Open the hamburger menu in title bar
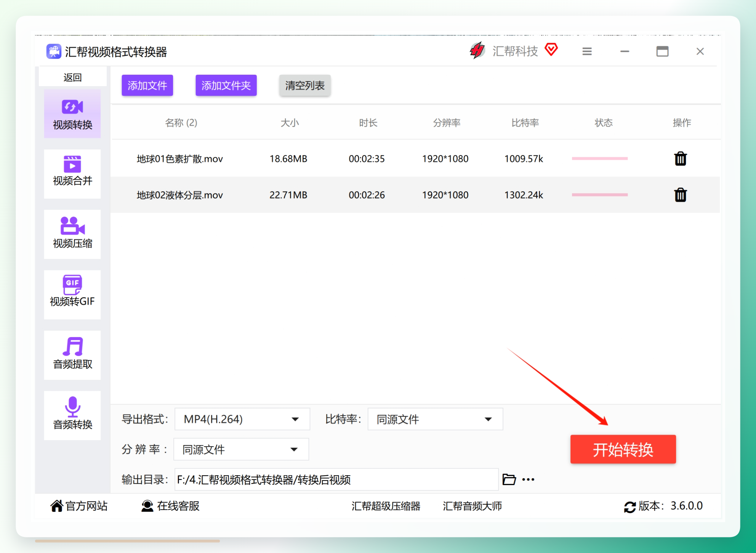The height and width of the screenshot is (553, 756). pos(587,51)
